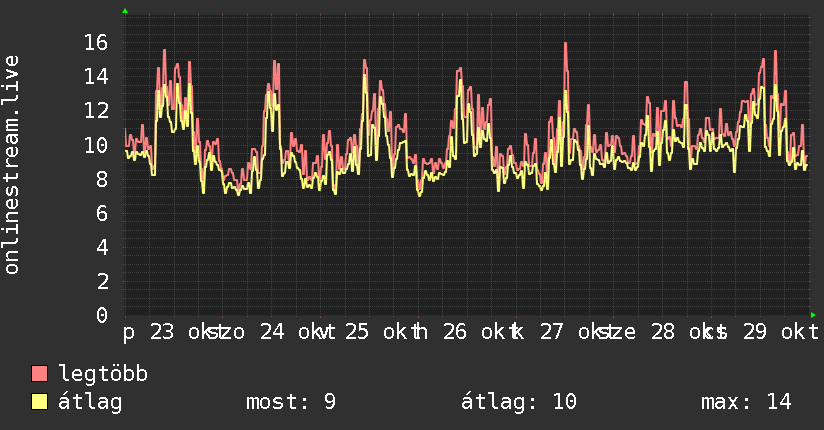
Task: Click x-axis date label 27
Action: click(x=552, y=332)
